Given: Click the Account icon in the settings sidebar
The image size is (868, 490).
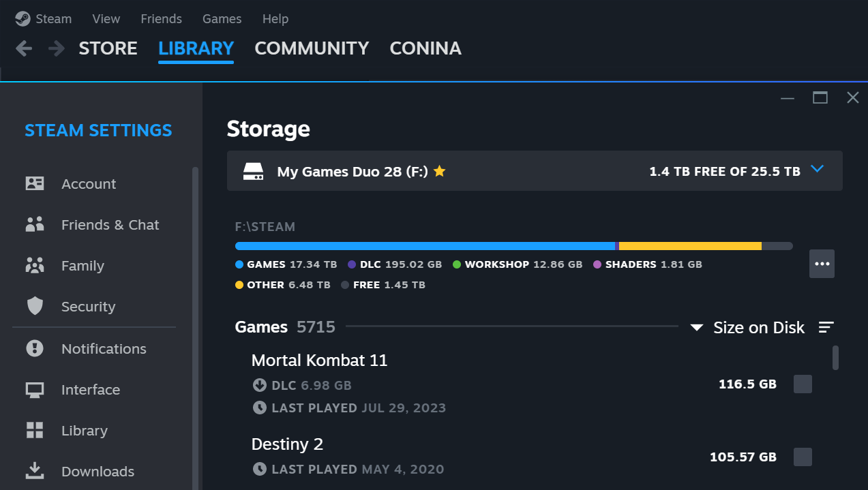Looking at the screenshot, I should 35,184.
